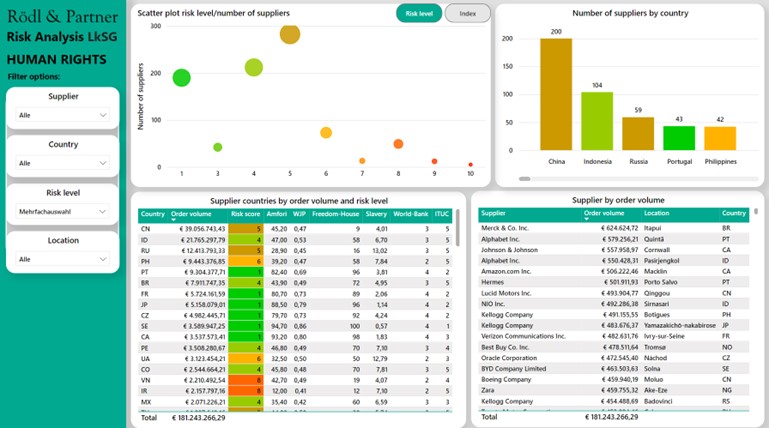Screen dimensions: 769x428
Task: Sort by Freedom-House column header
Action: coord(335,213)
